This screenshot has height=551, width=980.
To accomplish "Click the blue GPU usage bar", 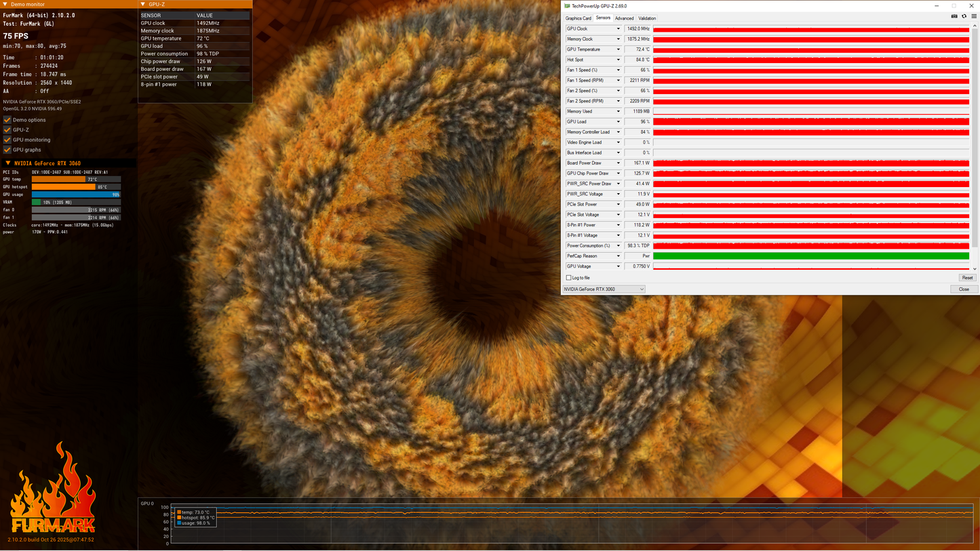I will pos(76,195).
